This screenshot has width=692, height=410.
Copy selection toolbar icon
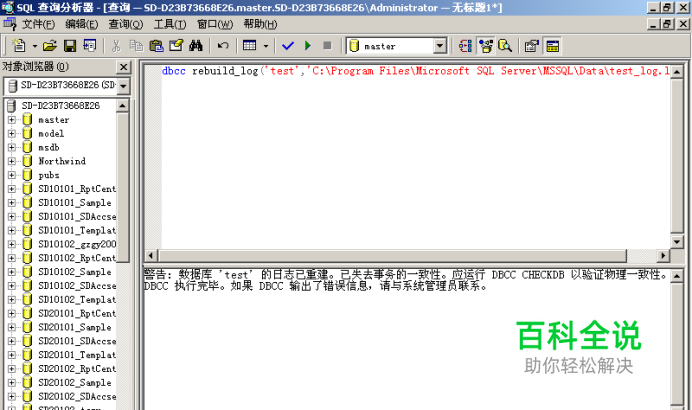[x=136, y=45]
